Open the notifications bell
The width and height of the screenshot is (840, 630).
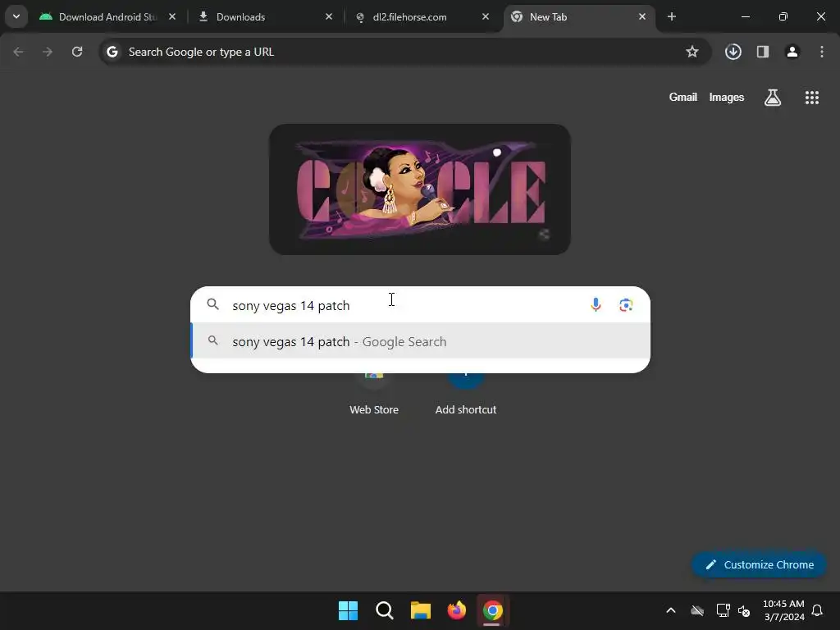[817, 610]
